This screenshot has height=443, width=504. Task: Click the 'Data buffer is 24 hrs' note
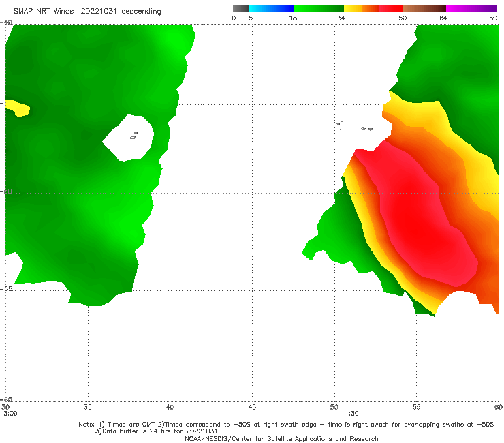click(x=157, y=431)
